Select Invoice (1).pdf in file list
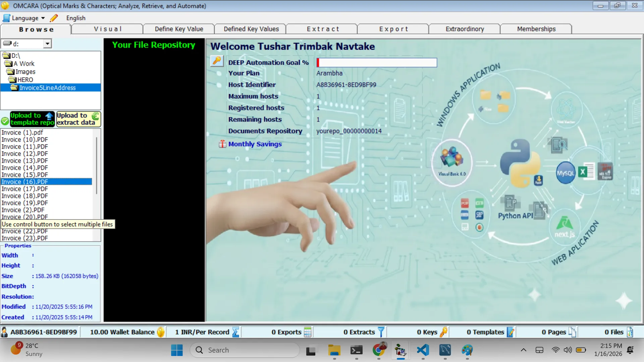Screen dimensions: 644x362 click(22, 132)
